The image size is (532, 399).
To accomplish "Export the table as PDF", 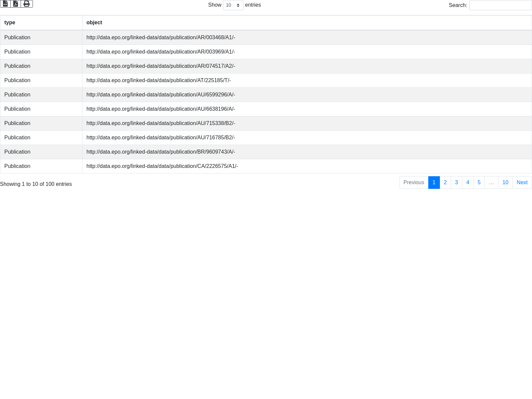I will click(x=16, y=4).
